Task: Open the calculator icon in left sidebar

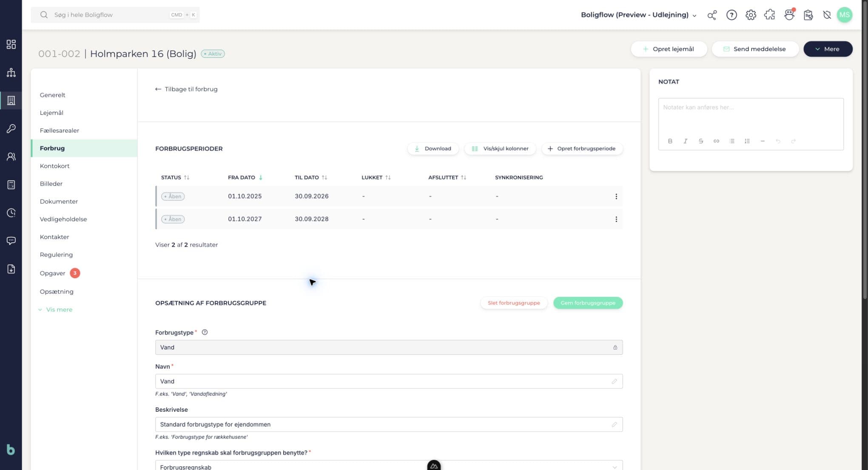Action: (11, 185)
